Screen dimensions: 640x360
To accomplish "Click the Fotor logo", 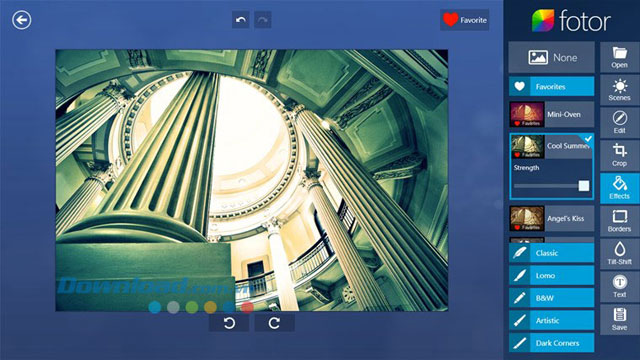I will (571, 20).
